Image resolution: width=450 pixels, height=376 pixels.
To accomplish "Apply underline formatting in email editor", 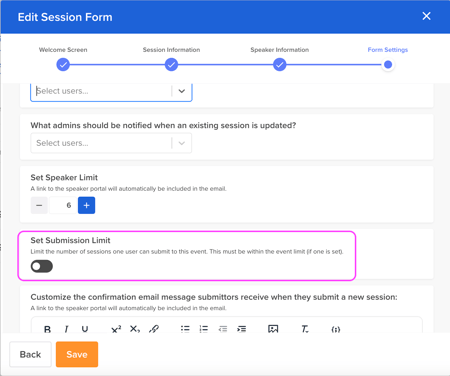I will click(x=85, y=329).
